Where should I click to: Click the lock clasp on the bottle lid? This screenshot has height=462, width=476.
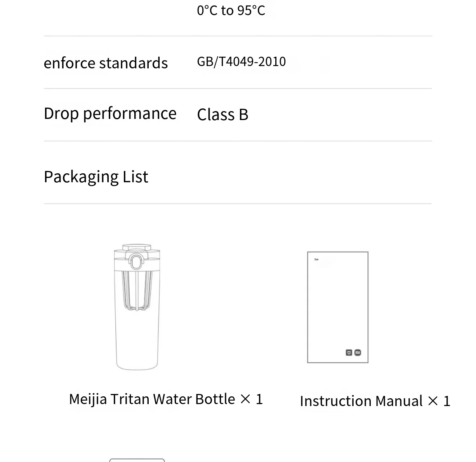[136, 262]
